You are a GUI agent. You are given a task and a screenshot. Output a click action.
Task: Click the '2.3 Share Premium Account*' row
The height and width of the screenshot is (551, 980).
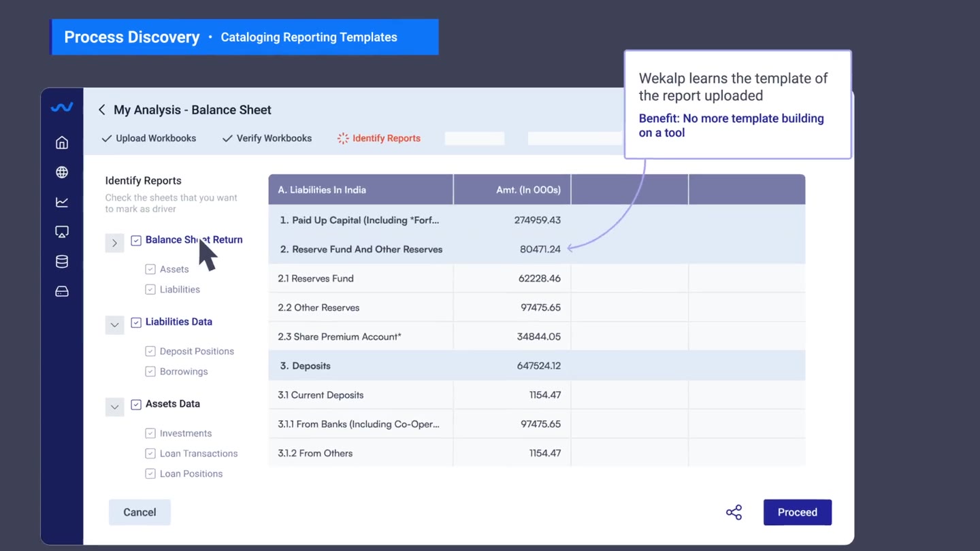[537, 337]
